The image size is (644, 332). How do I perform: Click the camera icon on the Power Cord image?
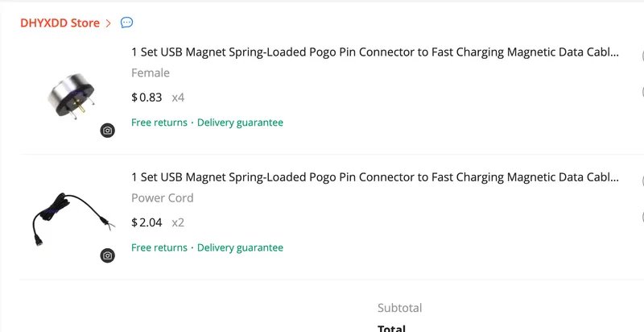coord(108,255)
